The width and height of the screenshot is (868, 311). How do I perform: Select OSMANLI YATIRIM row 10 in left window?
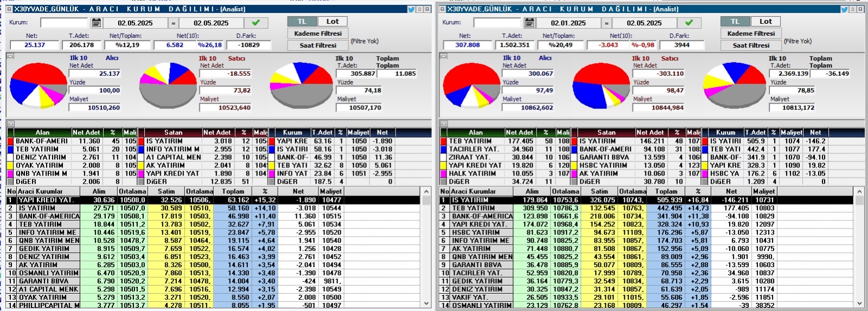pos(213,273)
